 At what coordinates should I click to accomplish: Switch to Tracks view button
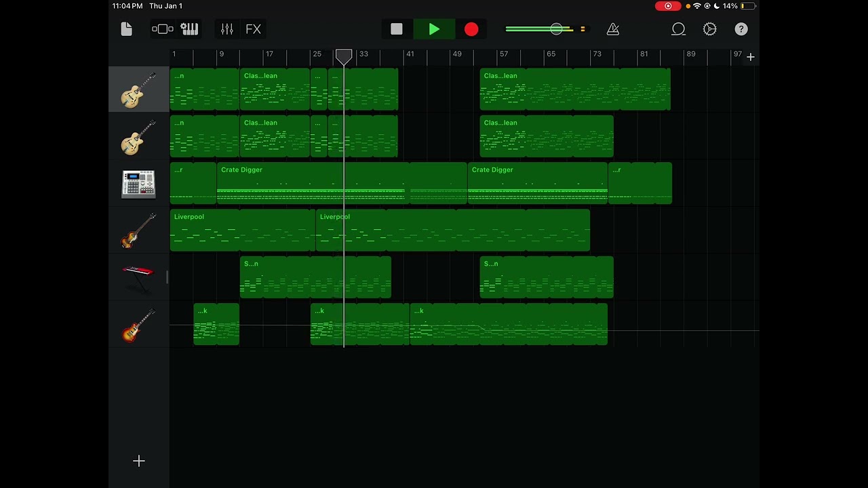click(x=163, y=29)
